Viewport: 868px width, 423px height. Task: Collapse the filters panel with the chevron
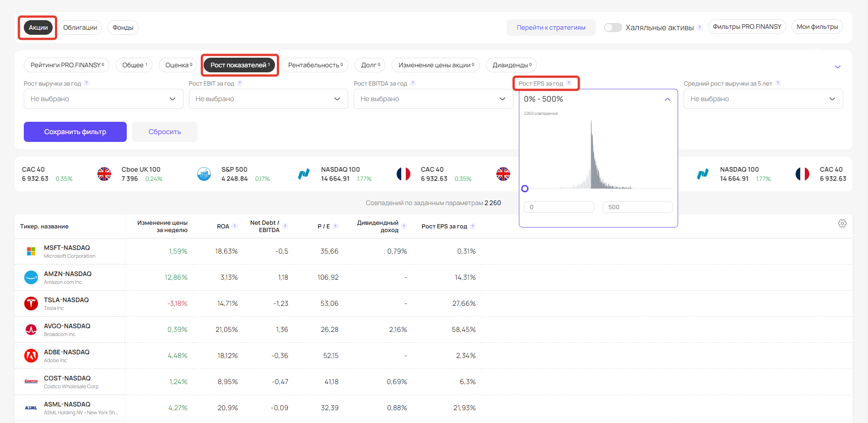click(838, 67)
